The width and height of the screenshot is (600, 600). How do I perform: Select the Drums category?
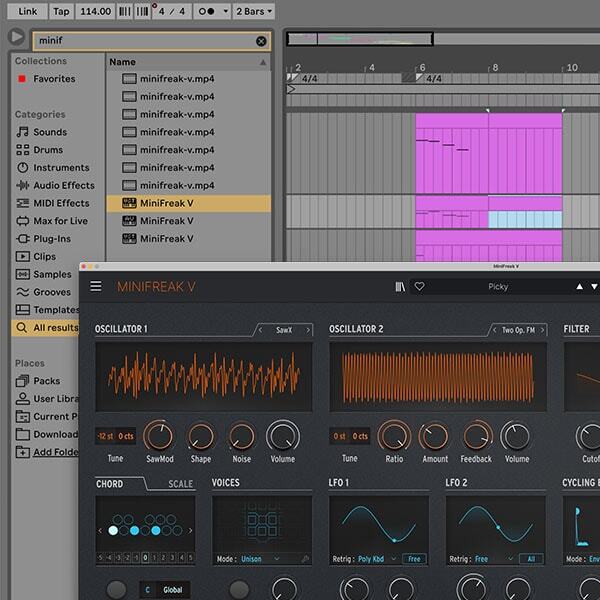pos(48,150)
